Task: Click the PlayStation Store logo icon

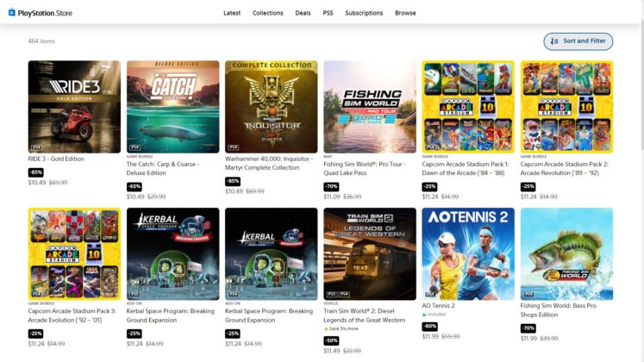Action: (13, 12)
